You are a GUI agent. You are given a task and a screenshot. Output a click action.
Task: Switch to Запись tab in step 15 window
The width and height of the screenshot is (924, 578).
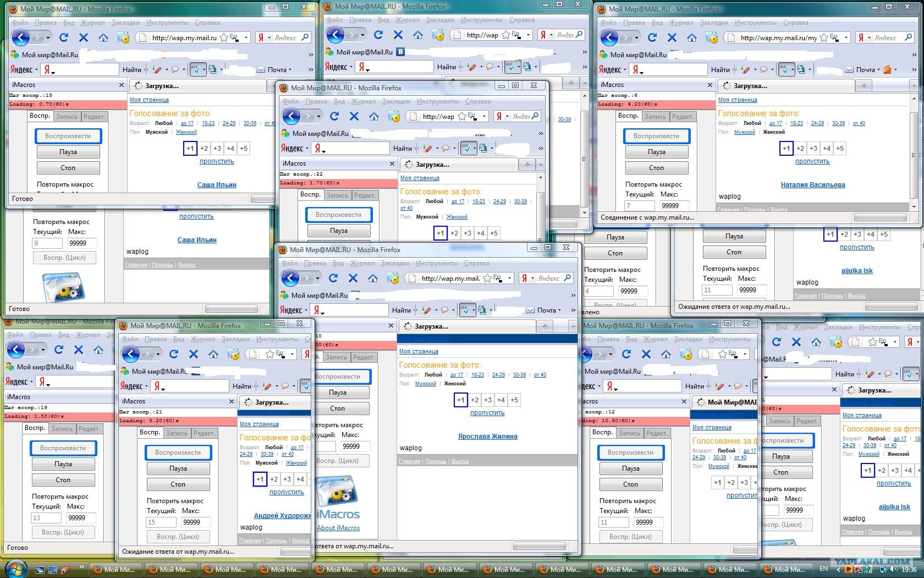pyautogui.click(x=67, y=117)
